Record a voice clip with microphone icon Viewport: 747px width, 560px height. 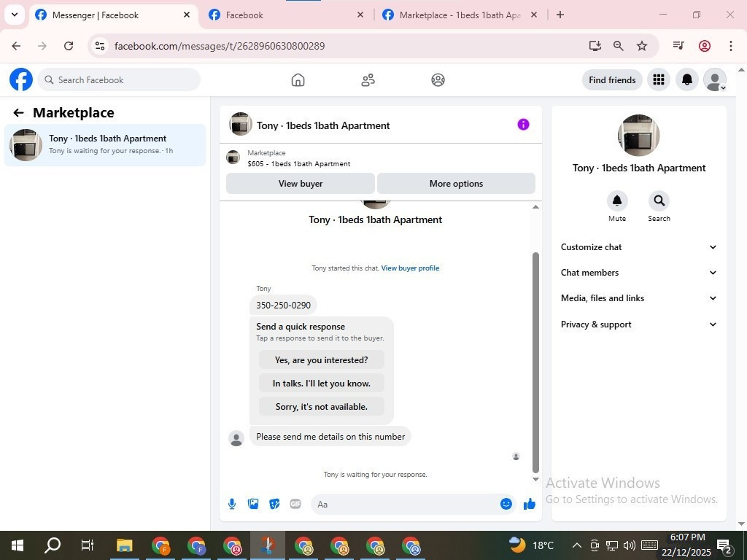click(232, 504)
